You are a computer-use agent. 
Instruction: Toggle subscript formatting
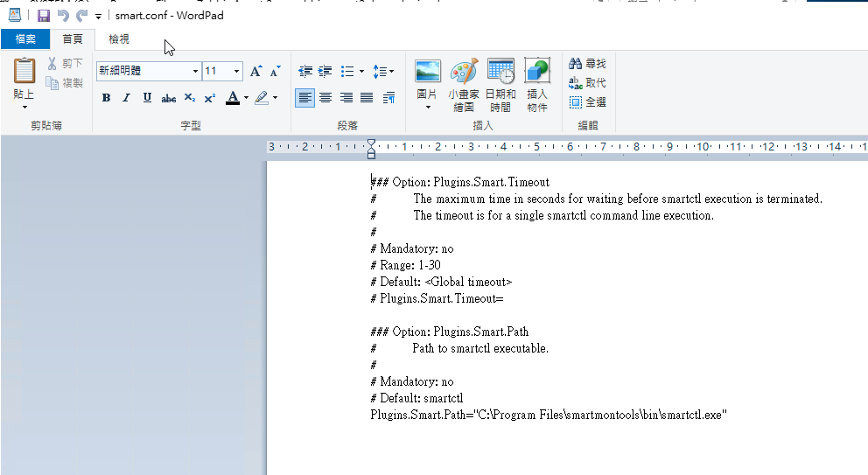pos(189,98)
